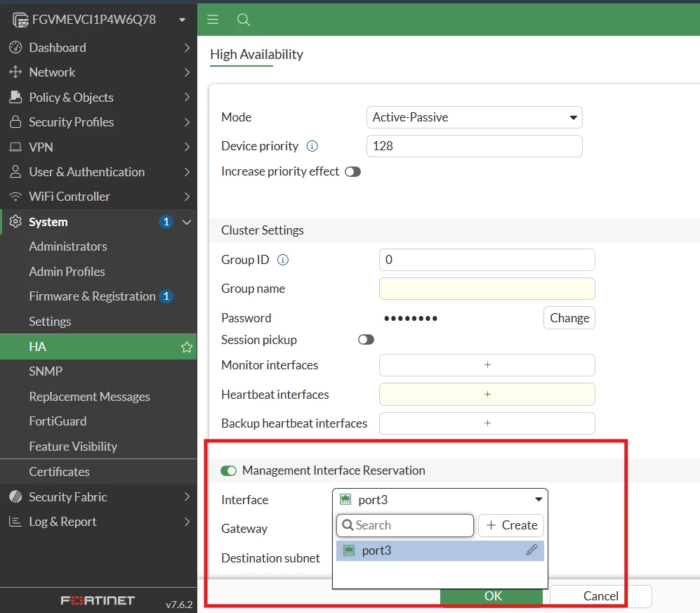Add a Monitor interface

pos(487,365)
